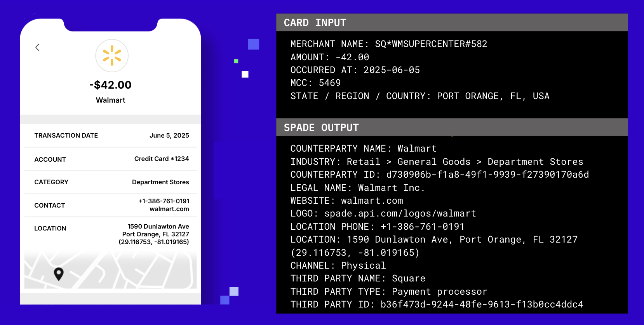Select COUNTERPARTY NAME: Walmart line
644x325 pixels.
click(x=364, y=149)
